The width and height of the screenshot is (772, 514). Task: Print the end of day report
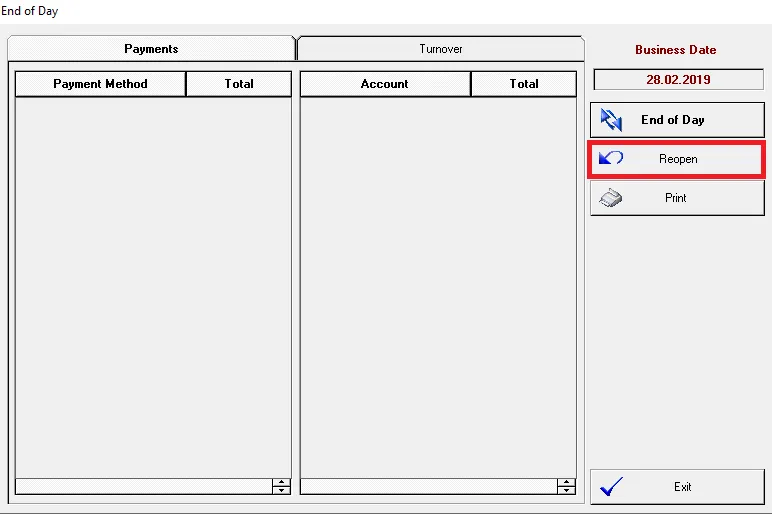677,198
